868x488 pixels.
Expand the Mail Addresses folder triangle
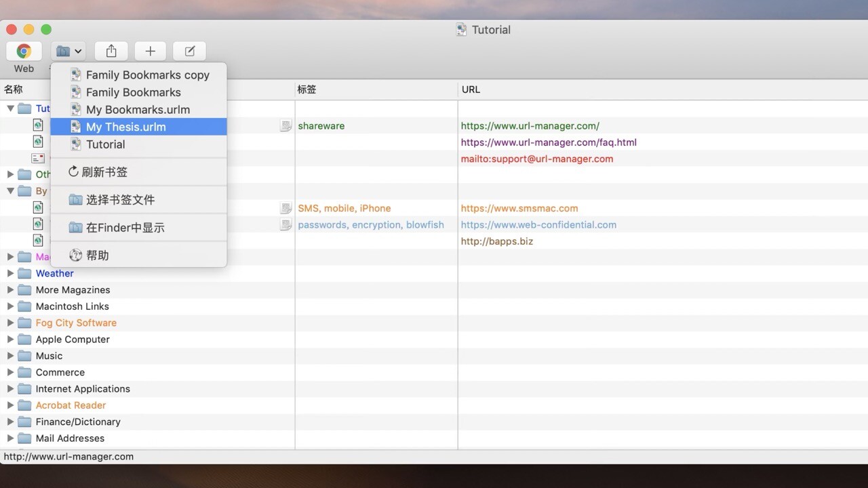(x=10, y=438)
